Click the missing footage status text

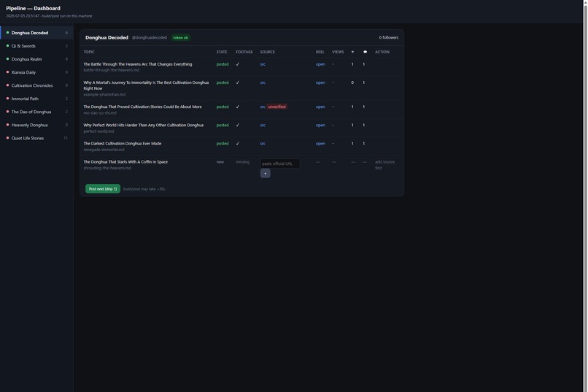[x=242, y=162]
